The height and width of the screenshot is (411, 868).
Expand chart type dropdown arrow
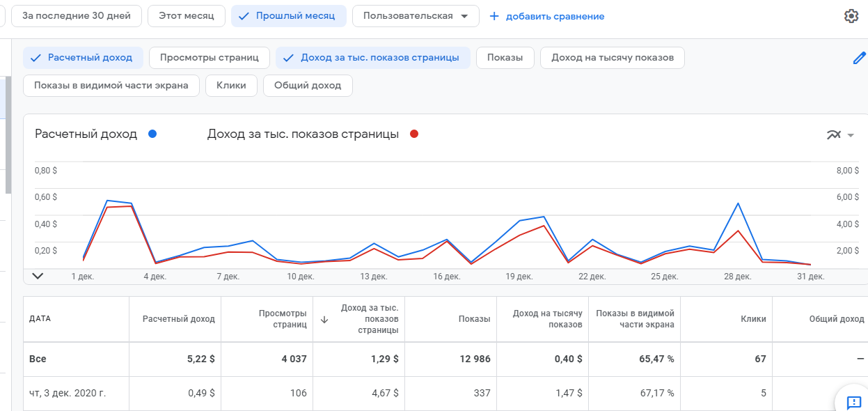click(x=851, y=135)
